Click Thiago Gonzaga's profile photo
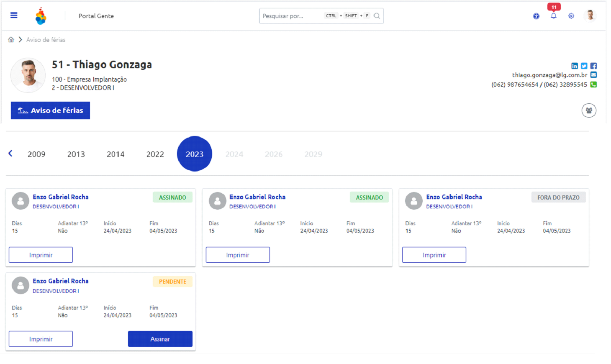 tap(28, 75)
